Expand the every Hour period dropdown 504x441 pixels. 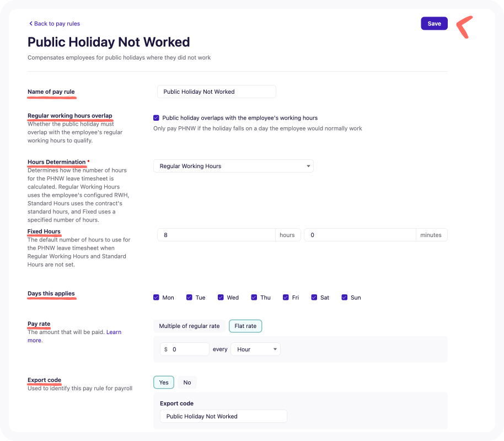(255, 349)
